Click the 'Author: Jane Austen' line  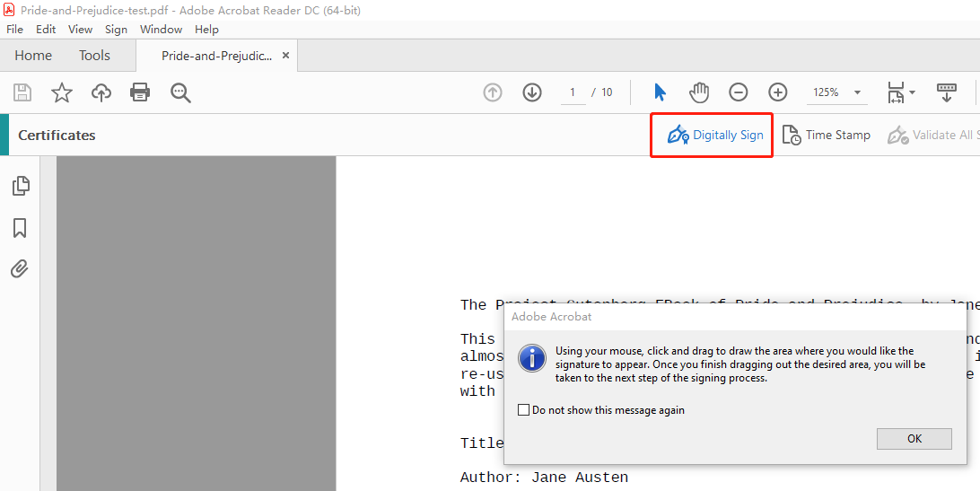545,478
